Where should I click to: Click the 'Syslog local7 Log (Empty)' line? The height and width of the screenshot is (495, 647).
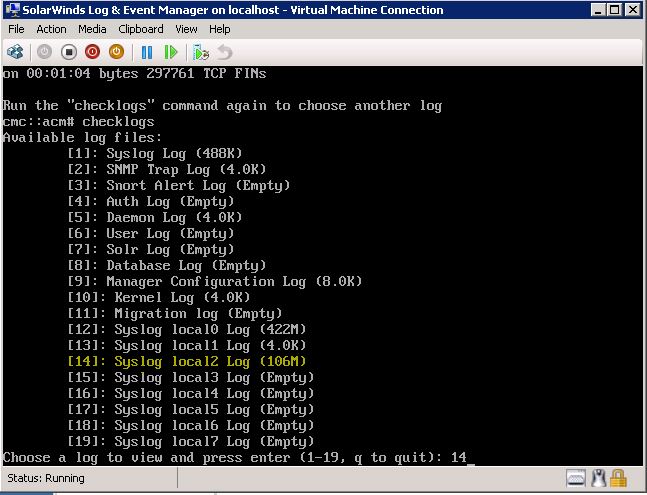[191, 442]
